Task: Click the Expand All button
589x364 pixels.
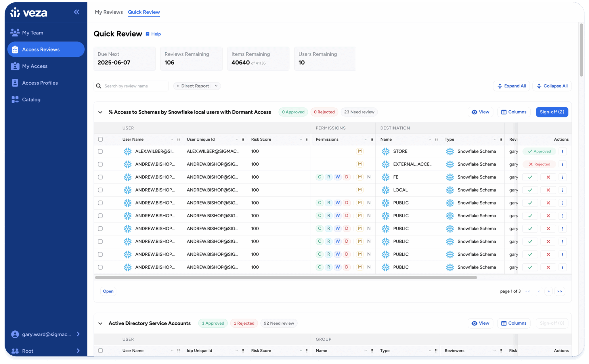Action: pos(511,86)
